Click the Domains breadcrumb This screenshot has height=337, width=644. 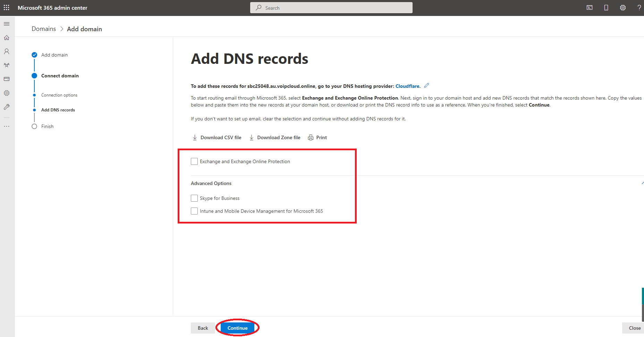[x=44, y=29]
